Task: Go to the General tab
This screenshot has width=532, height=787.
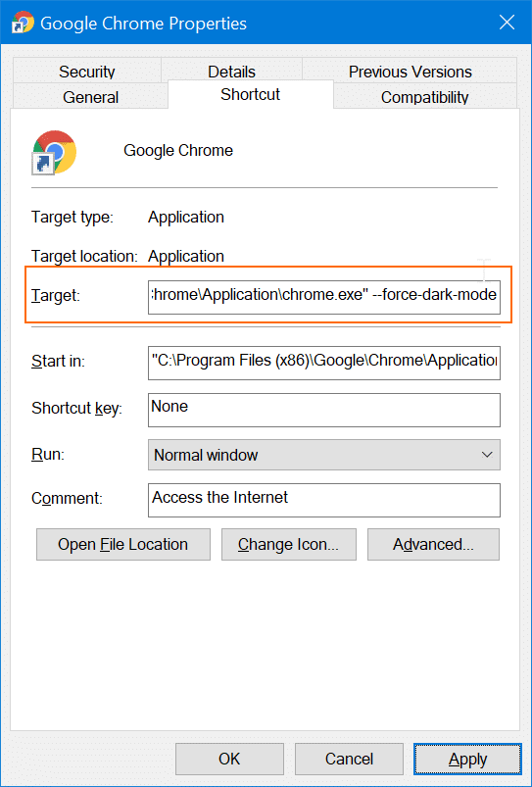Action: coord(90,96)
